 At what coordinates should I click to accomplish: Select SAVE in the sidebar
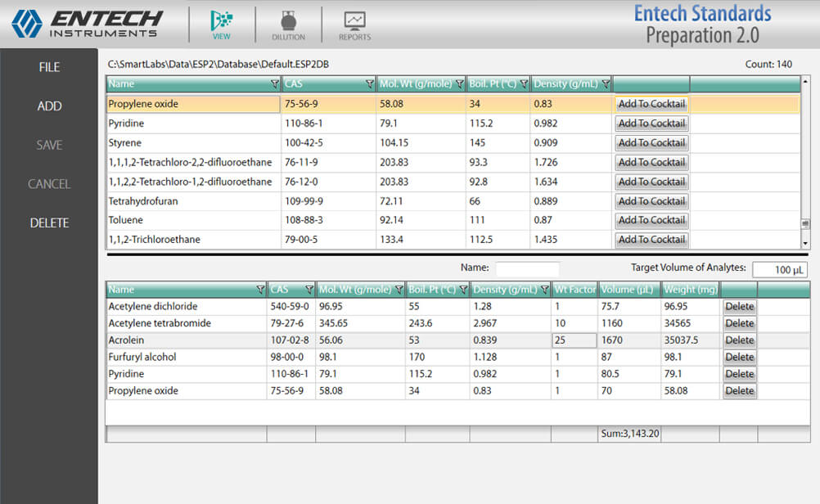[49, 146]
